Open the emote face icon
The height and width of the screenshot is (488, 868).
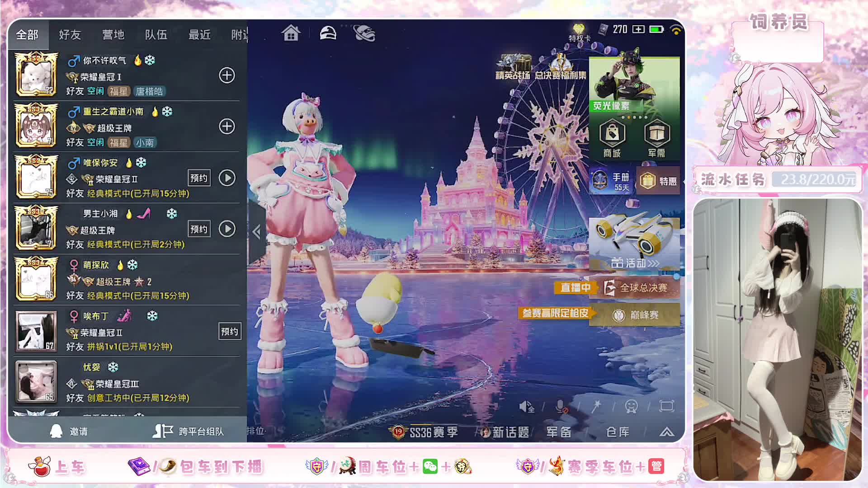631,406
